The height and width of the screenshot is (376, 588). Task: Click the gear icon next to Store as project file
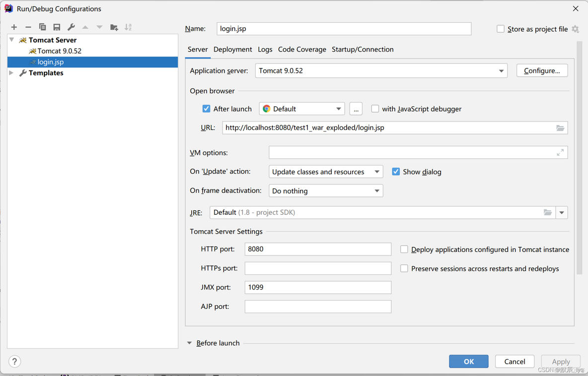[x=575, y=29]
